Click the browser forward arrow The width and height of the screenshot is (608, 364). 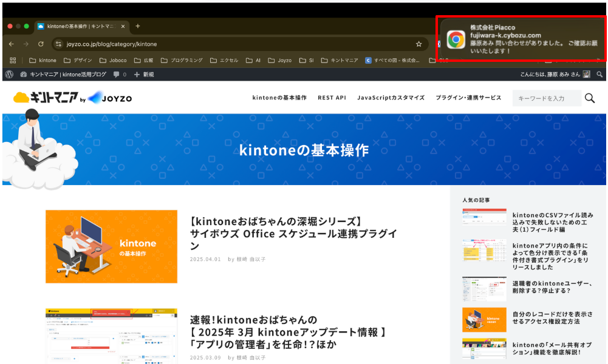coord(26,44)
